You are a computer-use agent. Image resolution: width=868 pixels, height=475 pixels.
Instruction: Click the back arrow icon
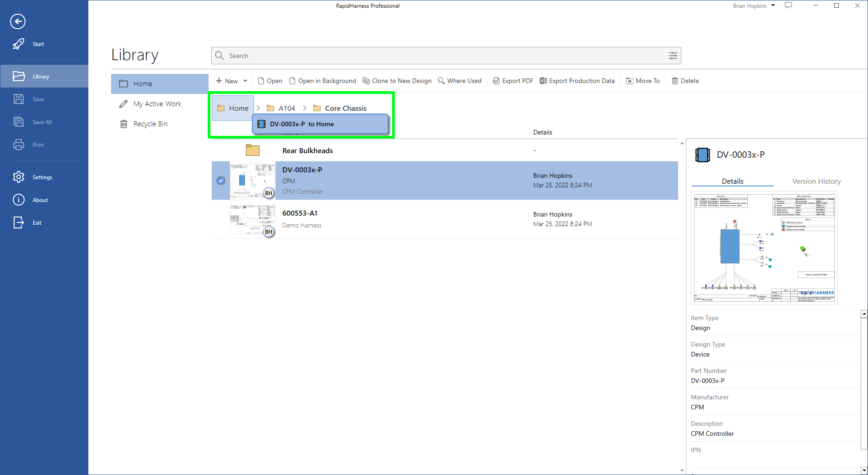(18, 21)
